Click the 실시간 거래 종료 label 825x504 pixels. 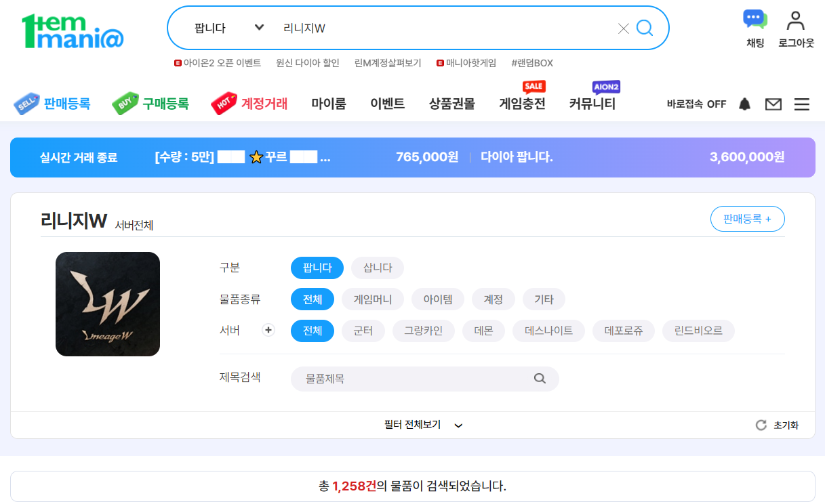pyautogui.click(x=79, y=157)
